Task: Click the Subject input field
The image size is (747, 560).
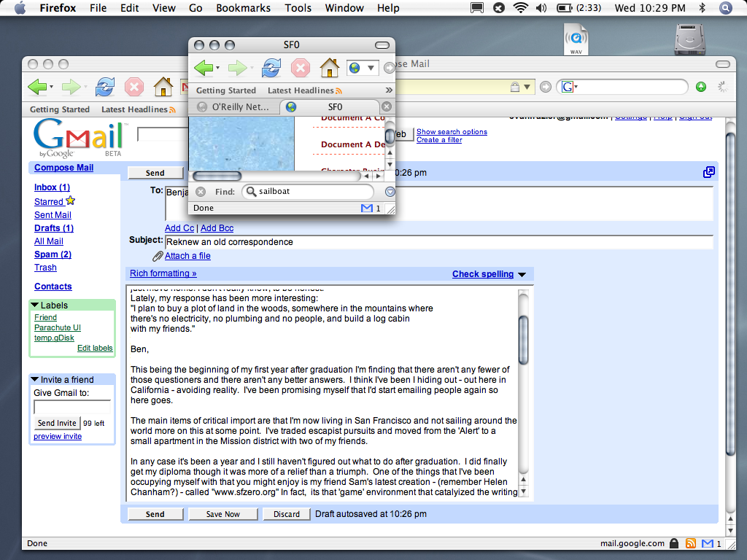Action: 438,242
